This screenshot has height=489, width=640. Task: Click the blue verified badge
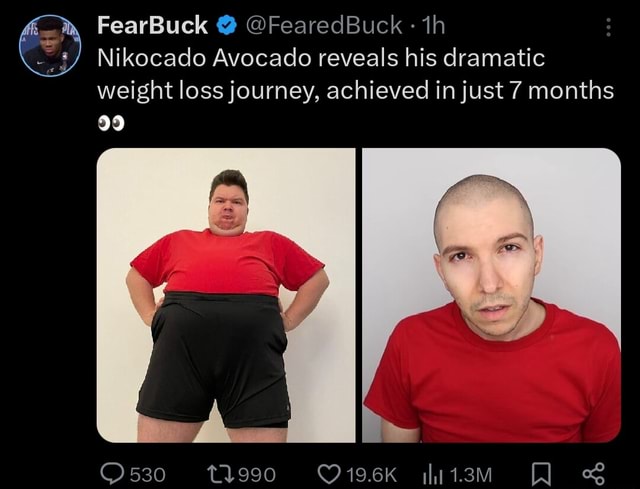point(226,26)
